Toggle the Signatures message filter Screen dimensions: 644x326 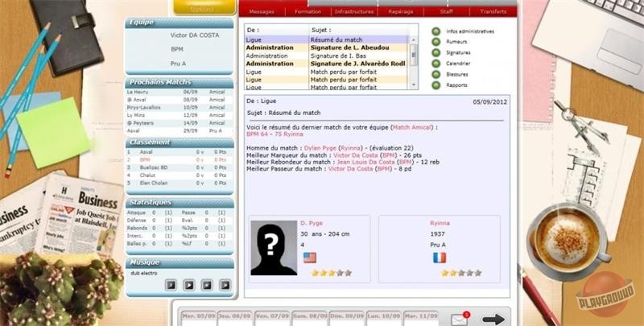click(x=436, y=53)
